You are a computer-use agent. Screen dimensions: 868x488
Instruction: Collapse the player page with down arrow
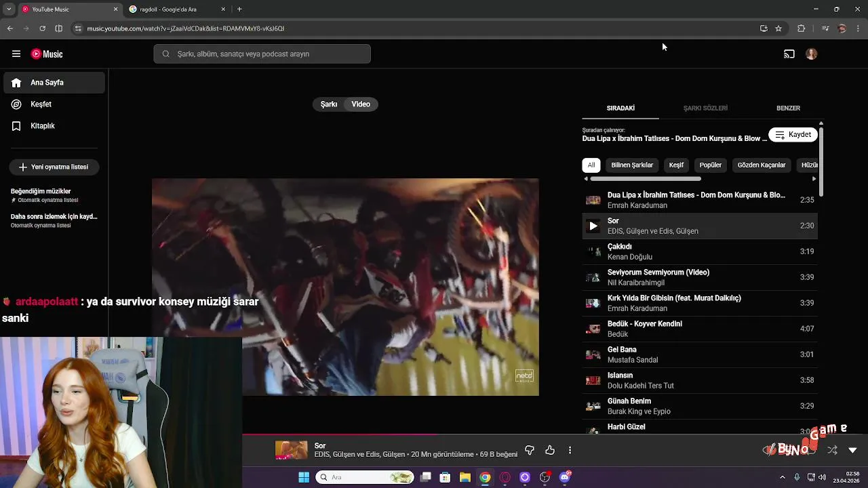(x=852, y=450)
